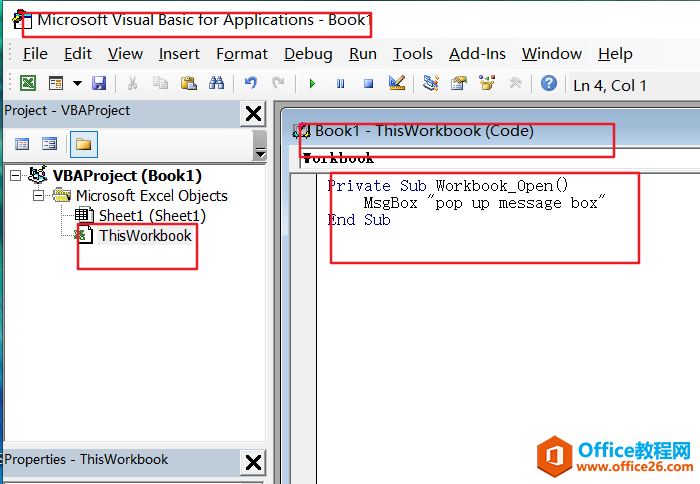The height and width of the screenshot is (484, 700).
Task: Open the File menu
Action: (35, 54)
